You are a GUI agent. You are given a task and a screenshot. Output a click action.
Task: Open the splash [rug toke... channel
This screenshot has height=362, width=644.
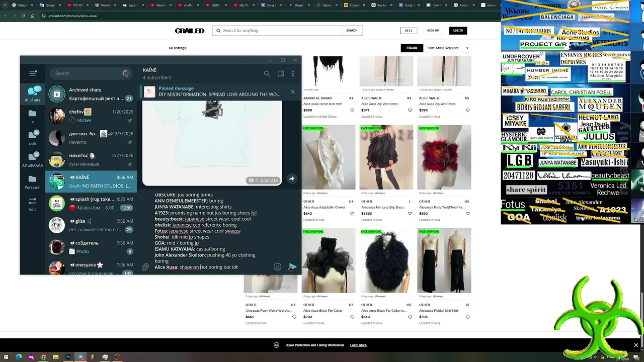click(x=91, y=204)
